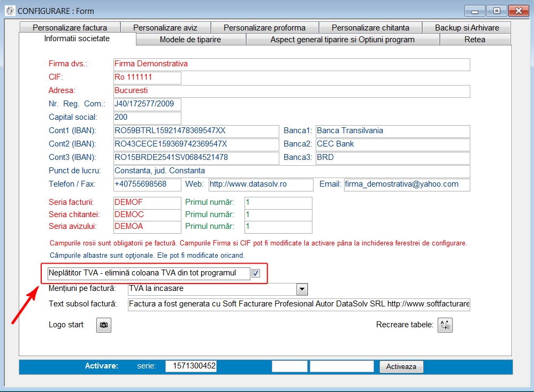The image size is (534, 392).
Task: Click Primul număr field for Seria chitantei
Action: coord(278,215)
